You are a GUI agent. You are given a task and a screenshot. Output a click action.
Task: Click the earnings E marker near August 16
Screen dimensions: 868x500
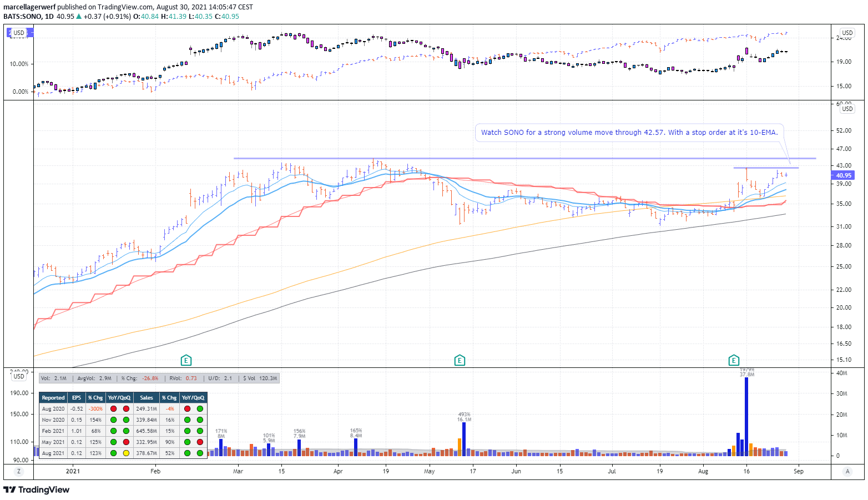point(734,360)
